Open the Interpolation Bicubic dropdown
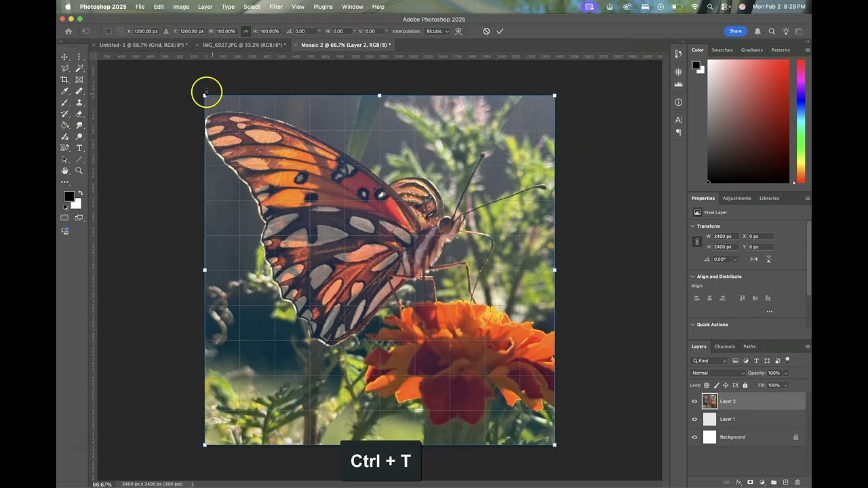The width and height of the screenshot is (868, 488). coord(437,31)
